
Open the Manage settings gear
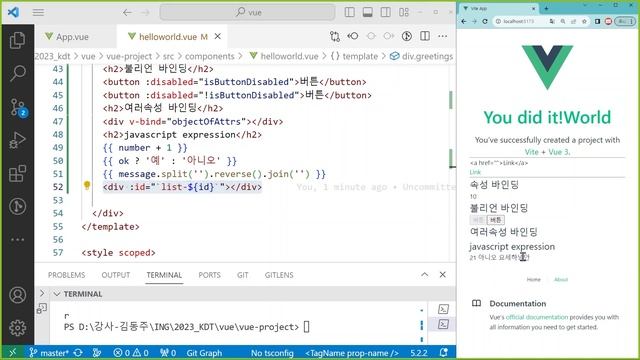[17, 328]
